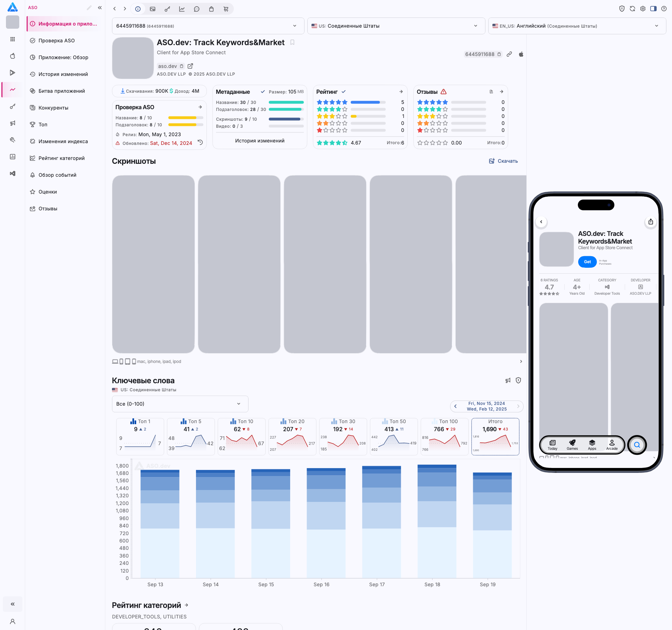This screenshot has width=672, height=630.
Task: Toggle the Топ 1 keyword stat card
Action: (x=140, y=436)
